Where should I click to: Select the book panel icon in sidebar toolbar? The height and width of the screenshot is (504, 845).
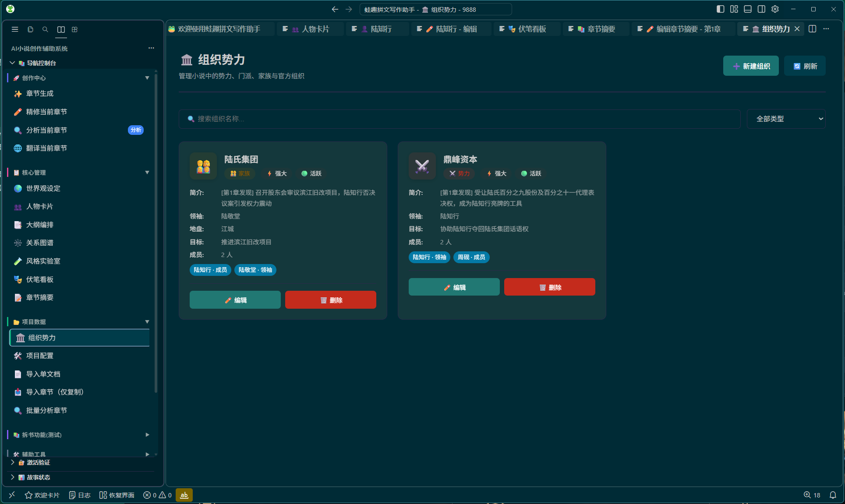[x=61, y=29]
